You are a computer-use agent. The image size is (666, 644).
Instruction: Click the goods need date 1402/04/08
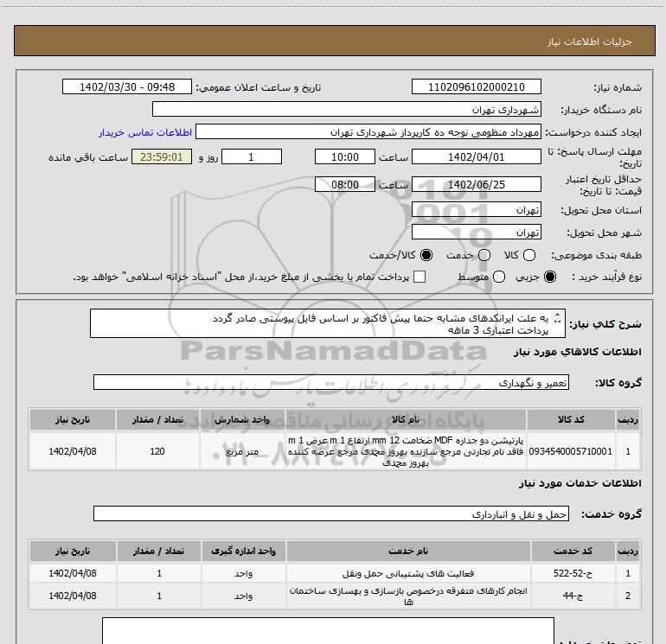72,451
